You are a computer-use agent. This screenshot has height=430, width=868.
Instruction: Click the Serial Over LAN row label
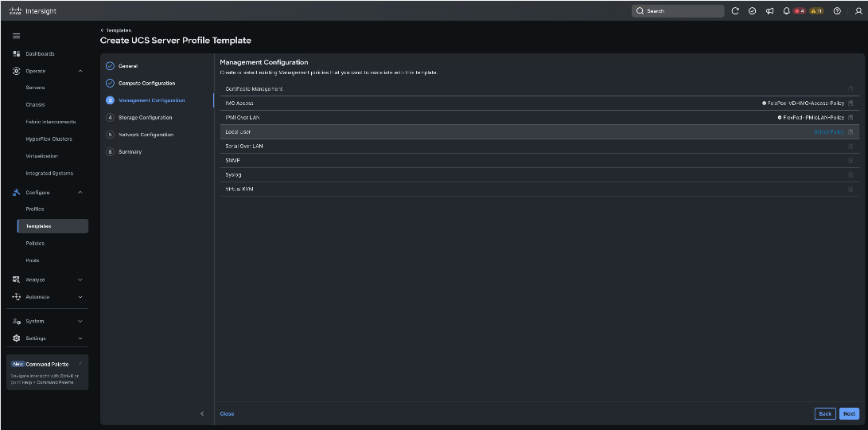[244, 147]
